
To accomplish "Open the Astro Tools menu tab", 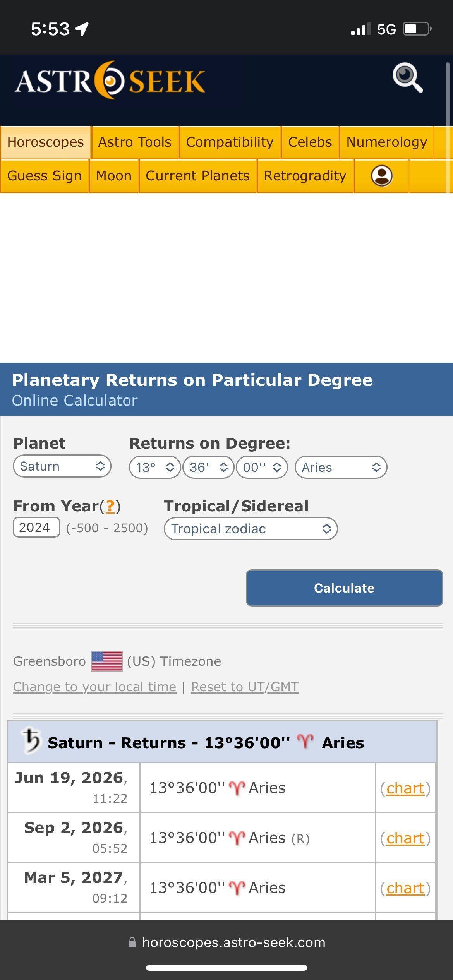I will coord(135,142).
